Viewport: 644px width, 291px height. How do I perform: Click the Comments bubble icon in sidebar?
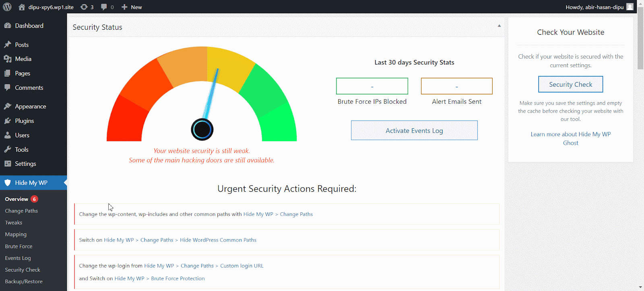8,88
